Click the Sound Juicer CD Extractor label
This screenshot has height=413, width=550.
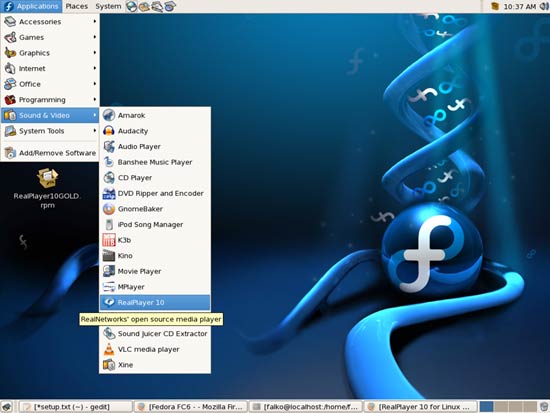coord(162,333)
